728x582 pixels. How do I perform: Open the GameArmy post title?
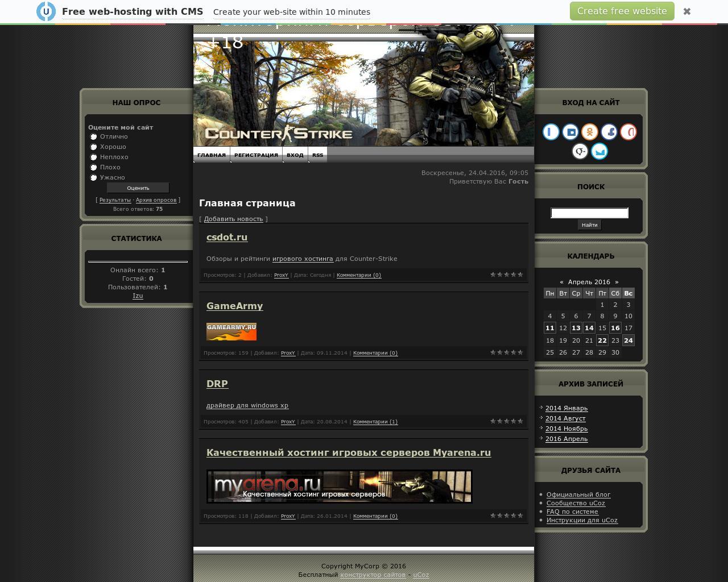click(x=234, y=306)
